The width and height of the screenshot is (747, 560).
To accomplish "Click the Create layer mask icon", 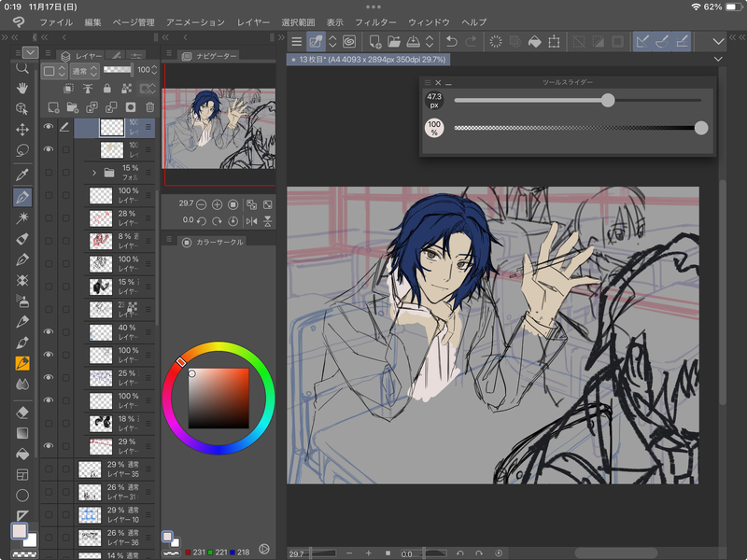I will pos(131,107).
